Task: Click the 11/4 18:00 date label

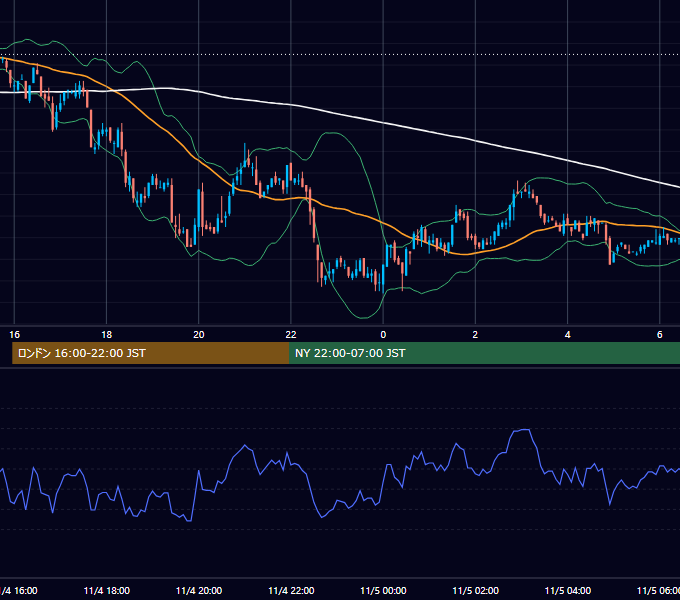Action: pos(107,590)
